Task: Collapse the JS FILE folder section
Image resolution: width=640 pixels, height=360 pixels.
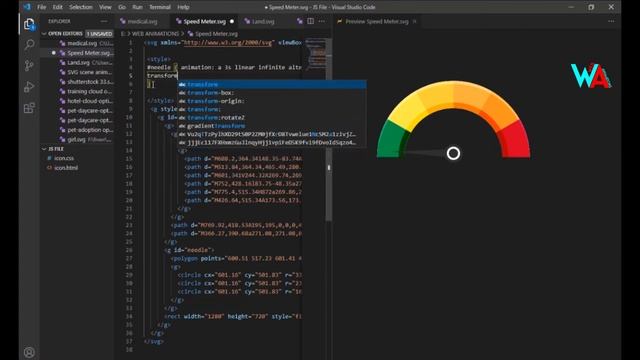Action: pos(44,149)
